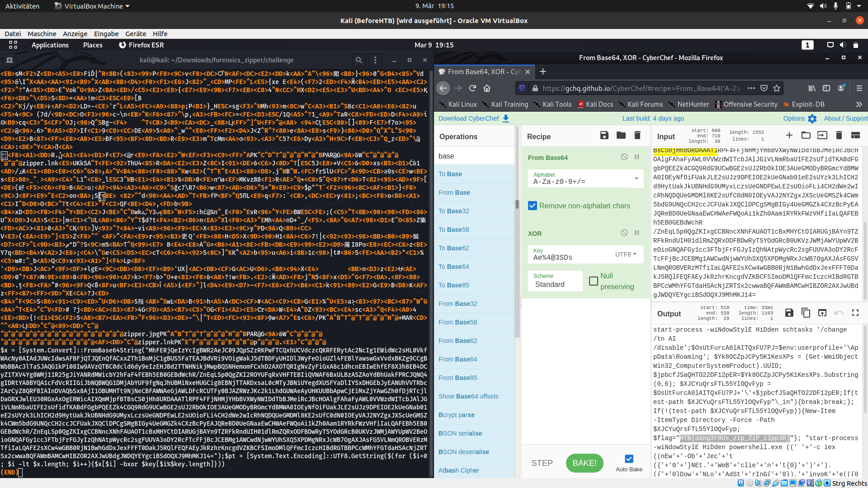Open Kali Applications menu
Screen dimensions: 868x488
pyautogui.click(x=50, y=45)
